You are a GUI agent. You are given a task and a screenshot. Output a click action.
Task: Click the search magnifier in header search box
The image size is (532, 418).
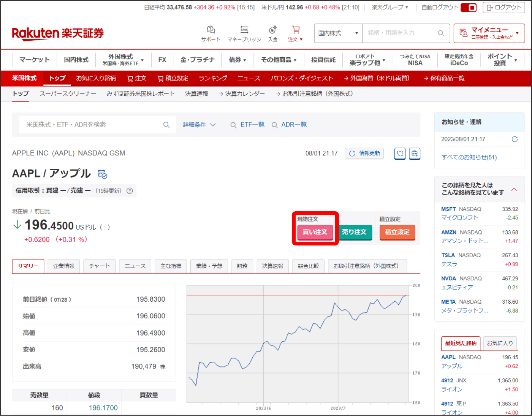[441, 33]
